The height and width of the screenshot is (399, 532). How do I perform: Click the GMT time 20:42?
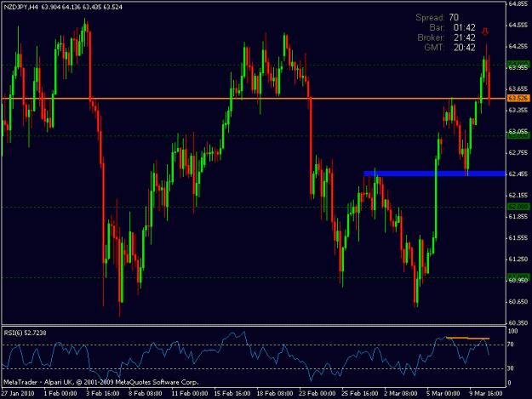tap(465, 48)
